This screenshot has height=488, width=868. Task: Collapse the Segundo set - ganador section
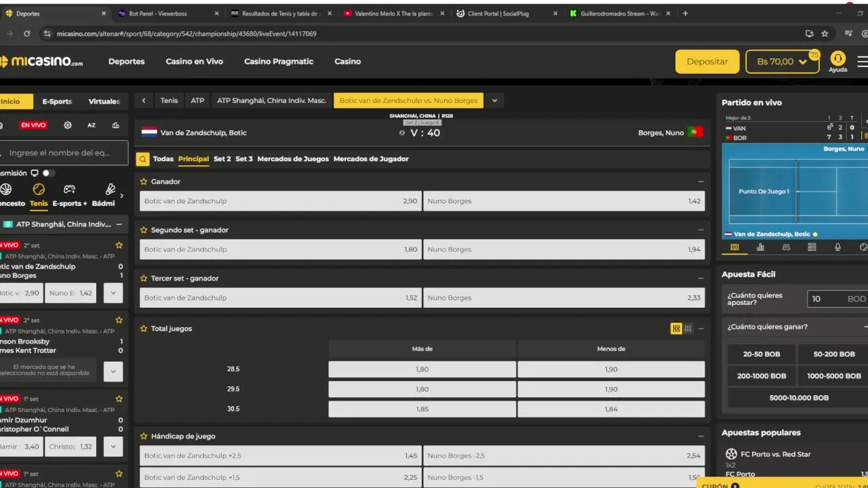701,230
